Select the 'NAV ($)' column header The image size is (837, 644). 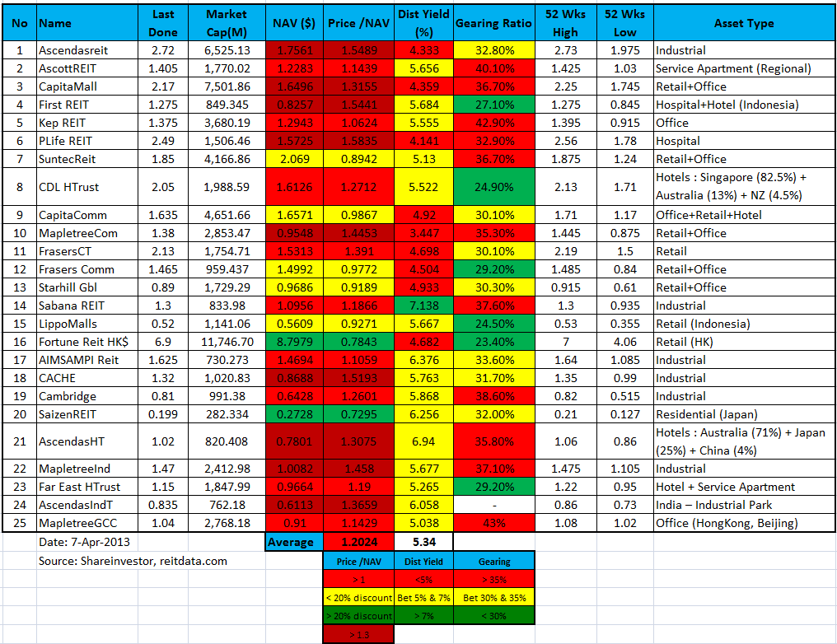coord(294,23)
